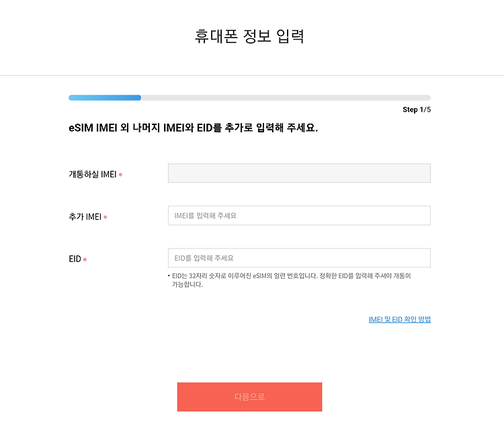
Task: Click the 개통하실 IMEI label
Action: (x=93, y=174)
